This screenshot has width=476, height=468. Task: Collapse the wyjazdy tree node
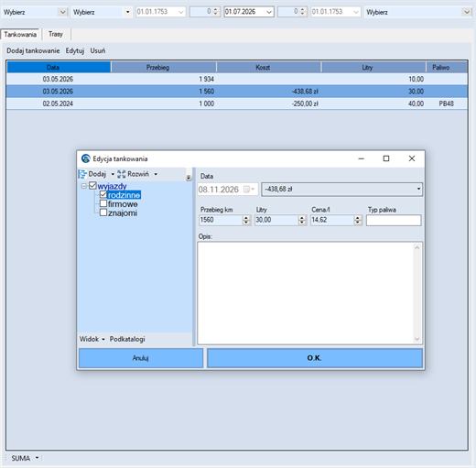[x=84, y=186]
